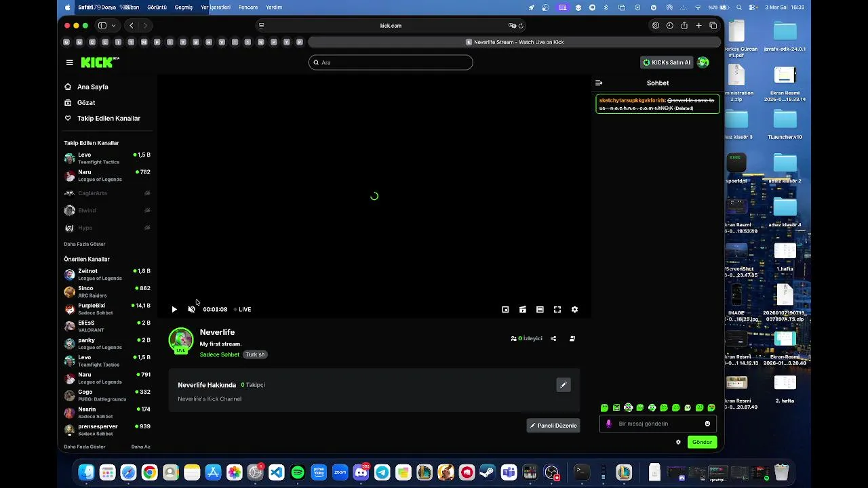Expand followed channels with Daha Fazla Göster
Viewport: 868px width, 488px height.
point(85,244)
